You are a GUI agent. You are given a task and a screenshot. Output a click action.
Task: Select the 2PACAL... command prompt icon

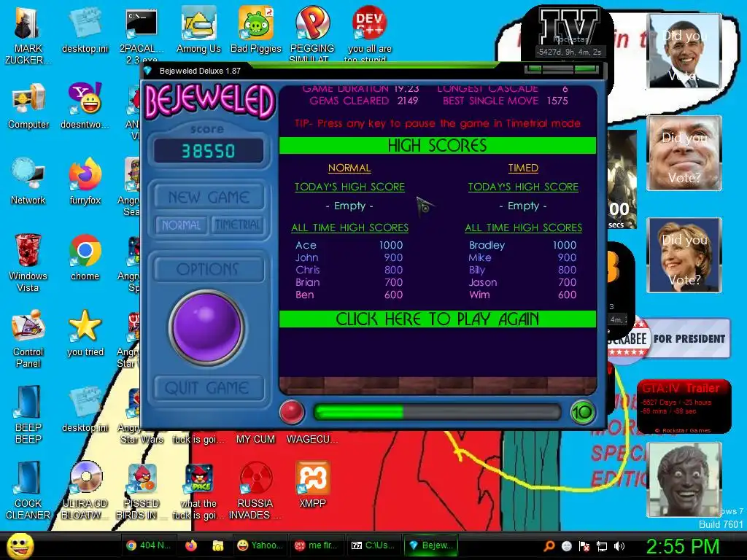pyautogui.click(x=142, y=36)
